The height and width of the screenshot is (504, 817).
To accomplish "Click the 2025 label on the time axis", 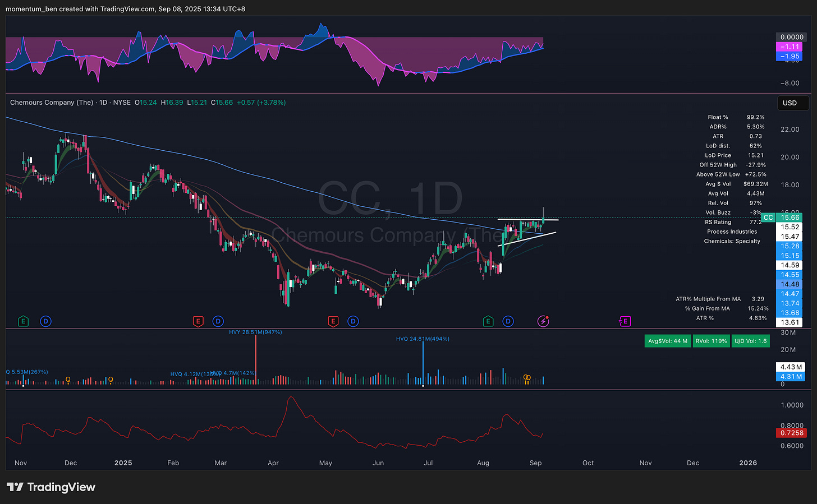I will click(123, 463).
